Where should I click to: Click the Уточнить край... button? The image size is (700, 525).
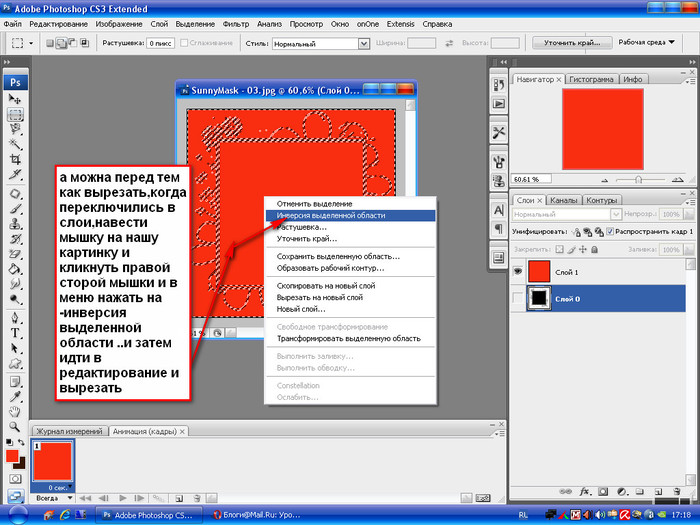click(x=572, y=43)
